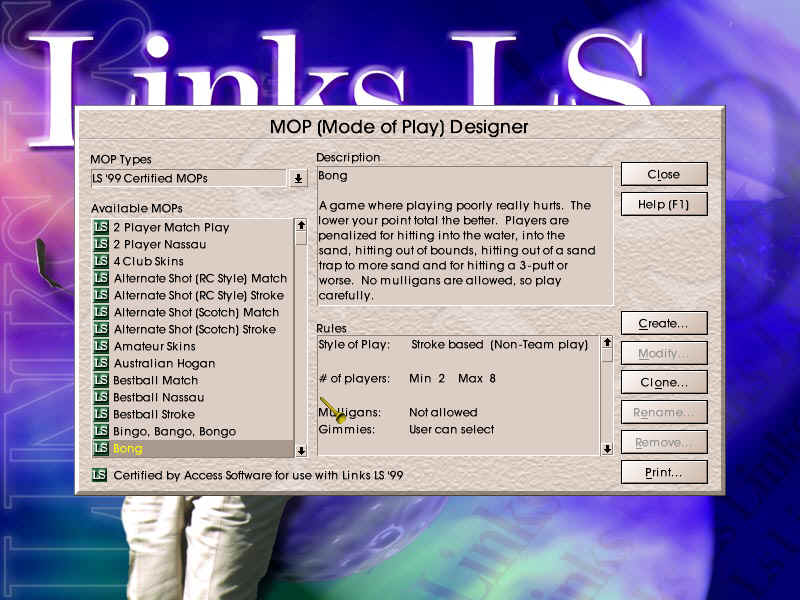Image resolution: width=800 pixels, height=600 pixels.
Task: Click the LS icon beside Alternate Shot (Scotch) Stroke
Action: point(101,329)
